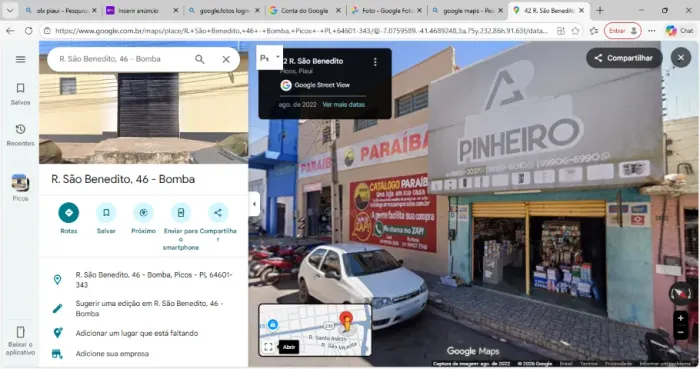
Task: Click the Abrir button on the minimap
Action: point(289,347)
